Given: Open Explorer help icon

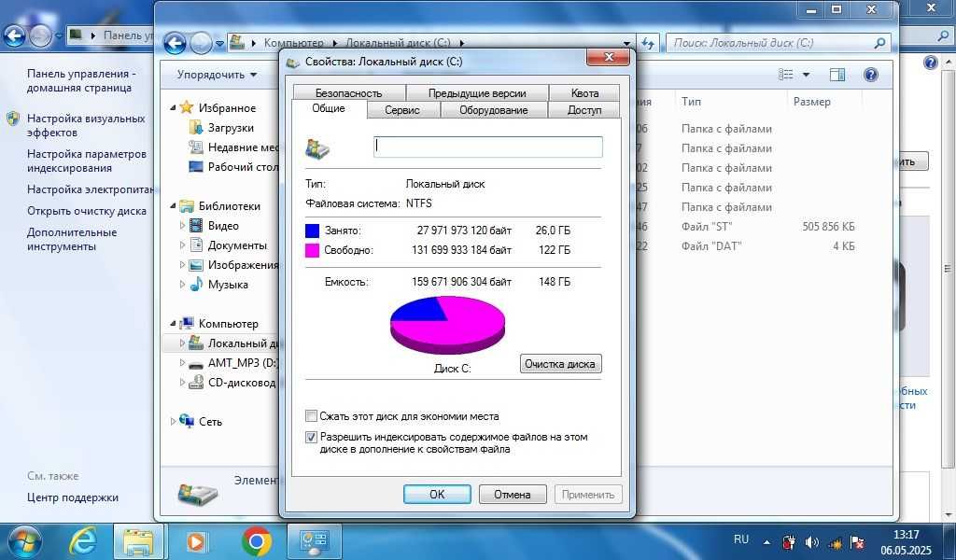Looking at the screenshot, I should (x=871, y=75).
